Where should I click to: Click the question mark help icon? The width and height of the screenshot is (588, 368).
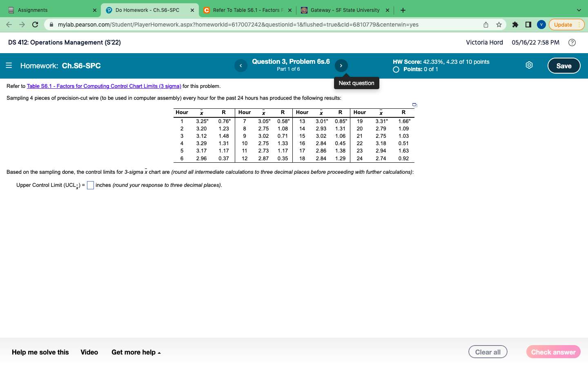tap(572, 42)
